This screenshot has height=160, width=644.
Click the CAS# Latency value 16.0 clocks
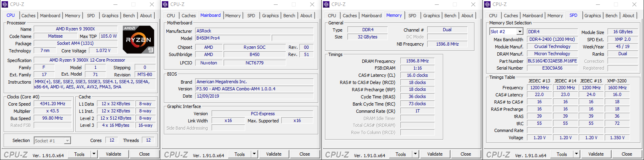(x=417, y=75)
